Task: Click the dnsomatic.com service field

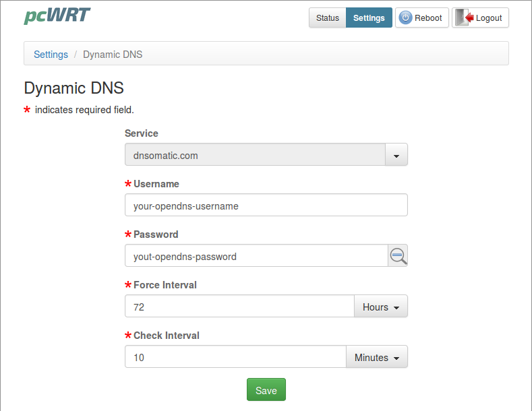Action: tap(255, 155)
